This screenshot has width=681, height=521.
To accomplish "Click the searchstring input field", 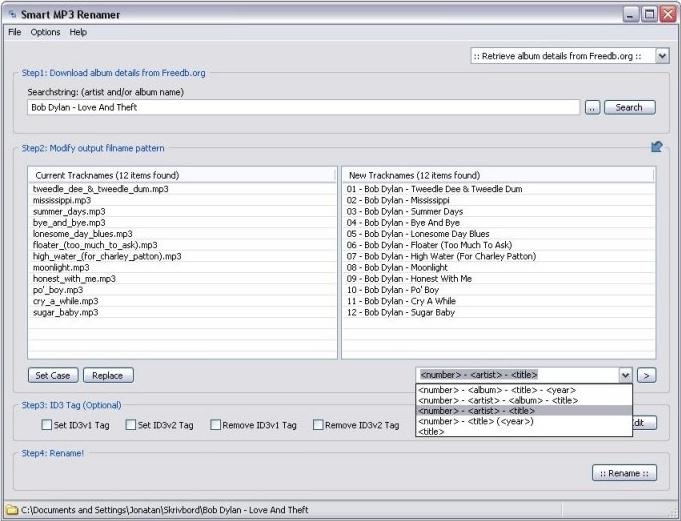I will [303, 107].
